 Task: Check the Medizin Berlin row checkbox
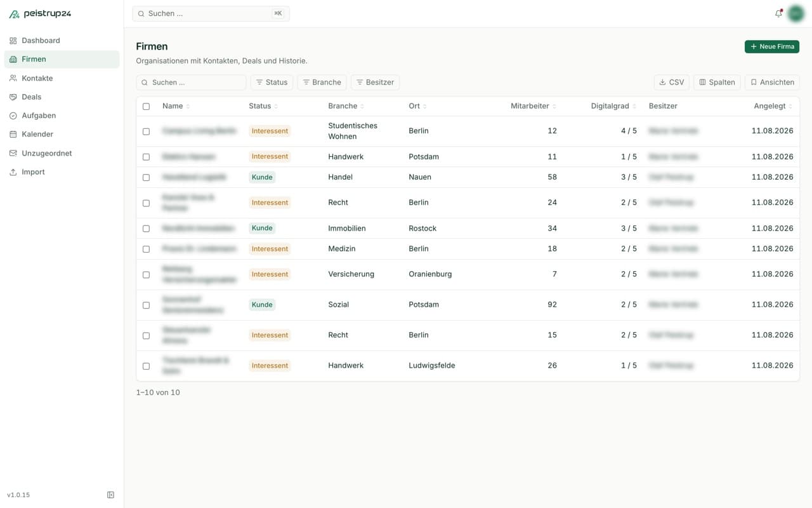pos(146,249)
